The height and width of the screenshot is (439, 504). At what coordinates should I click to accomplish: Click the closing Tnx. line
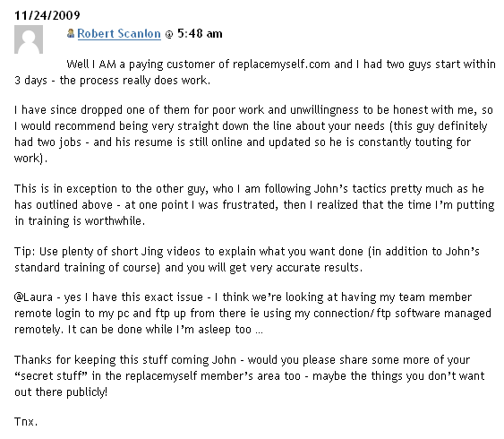point(26,421)
